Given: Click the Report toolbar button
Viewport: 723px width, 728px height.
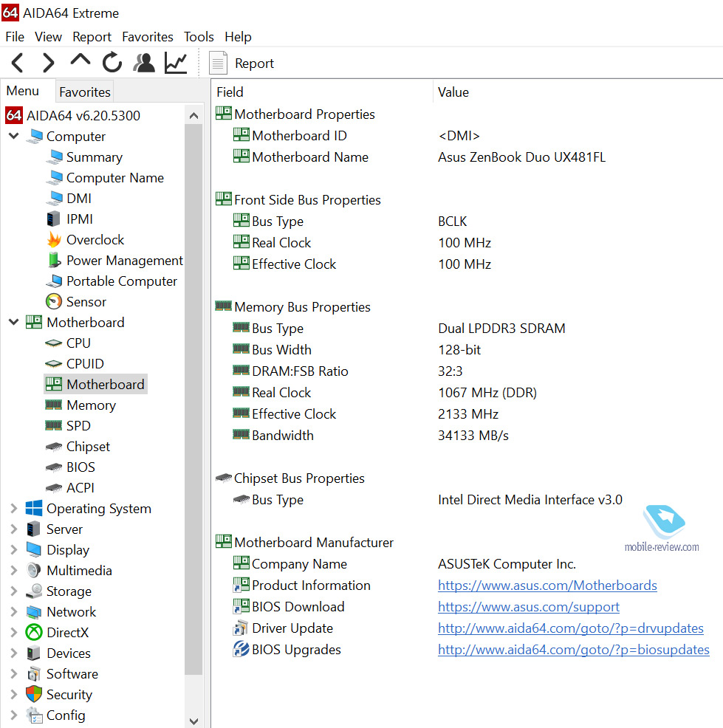Looking at the screenshot, I should (241, 63).
